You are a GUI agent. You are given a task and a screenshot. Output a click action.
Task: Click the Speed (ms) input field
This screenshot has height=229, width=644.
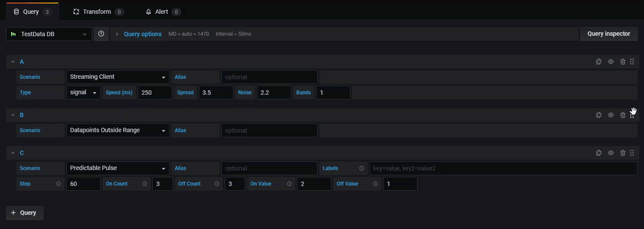click(155, 93)
